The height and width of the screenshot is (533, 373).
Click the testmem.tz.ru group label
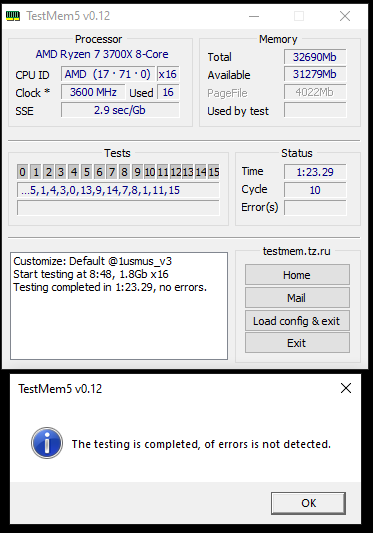[x=296, y=251]
